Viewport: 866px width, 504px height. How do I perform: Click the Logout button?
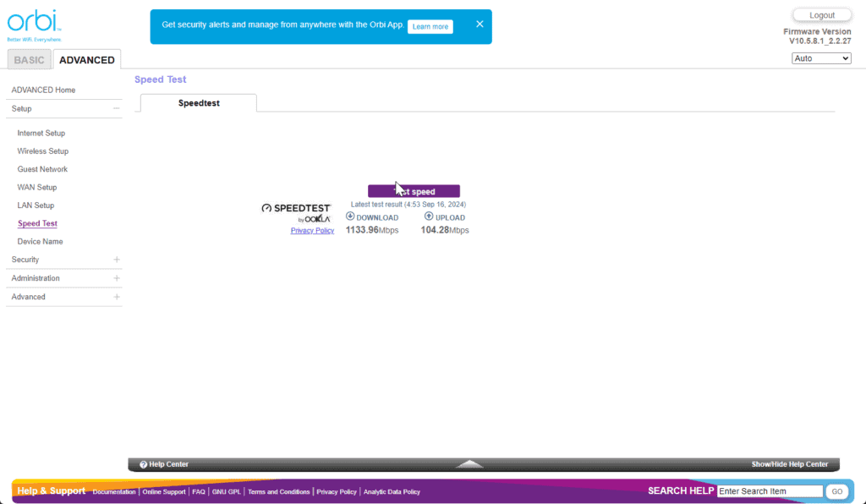821,15
